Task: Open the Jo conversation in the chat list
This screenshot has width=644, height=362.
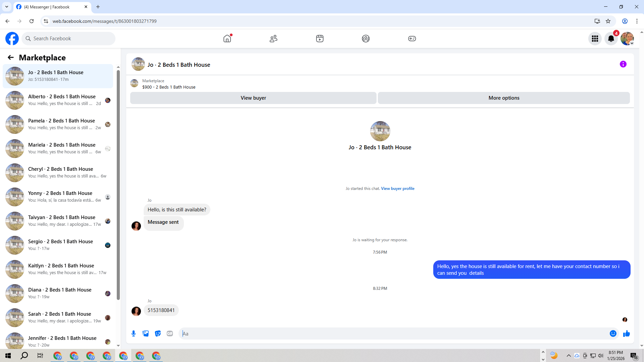Action: click(x=58, y=76)
